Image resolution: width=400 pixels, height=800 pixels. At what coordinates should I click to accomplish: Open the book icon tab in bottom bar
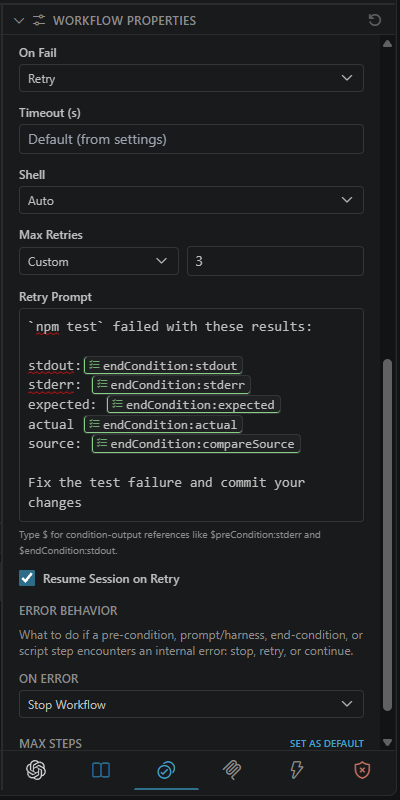[x=101, y=770]
